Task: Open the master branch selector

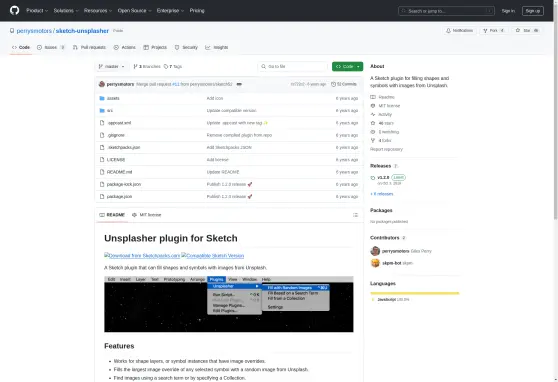Action: (111, 67)
